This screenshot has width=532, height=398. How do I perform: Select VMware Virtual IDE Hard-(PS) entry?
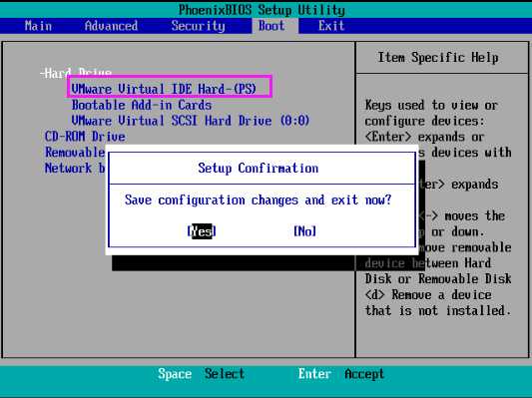(164, 89)
